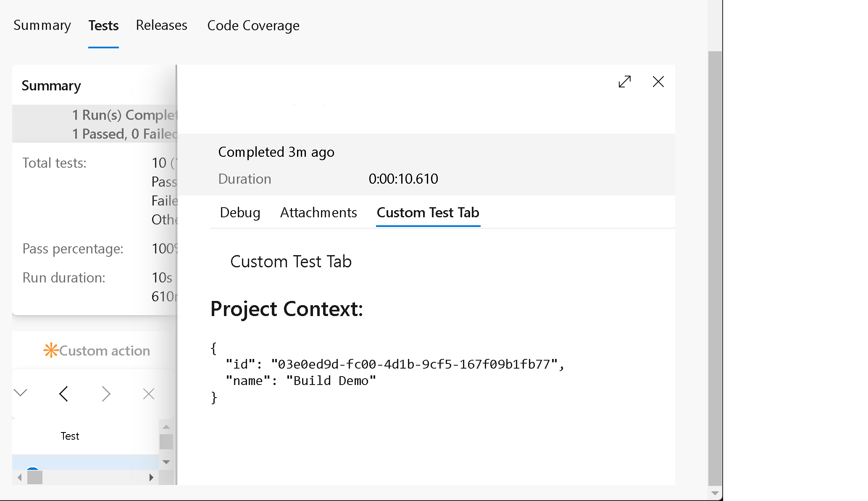Select the Custom Test Tab tab

click(x=427, y=212)
